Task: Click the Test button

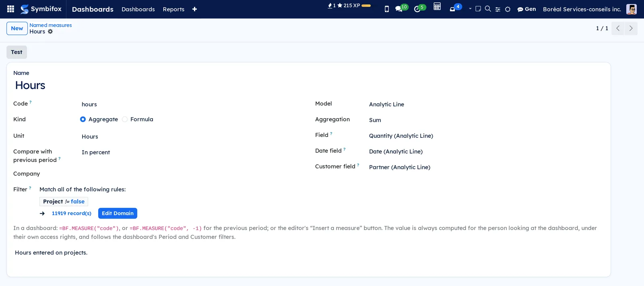Action: (17, 52)
